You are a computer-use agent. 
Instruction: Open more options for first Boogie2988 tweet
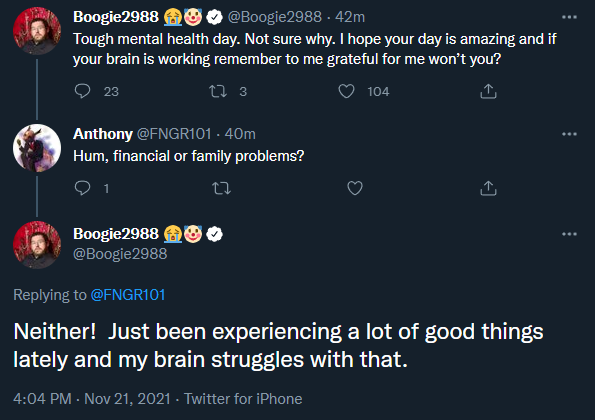point(569,17)
